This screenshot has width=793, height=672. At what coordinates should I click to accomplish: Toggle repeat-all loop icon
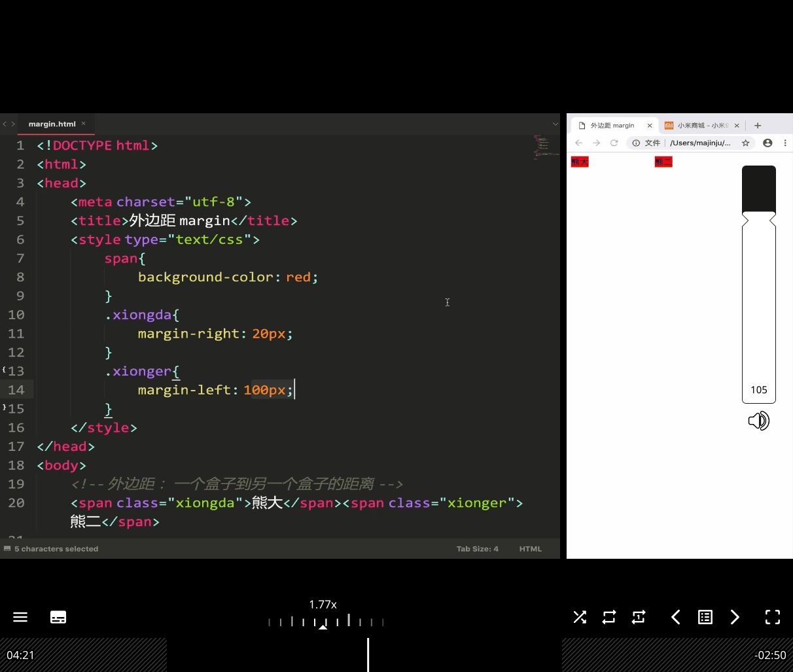(609, 617)
